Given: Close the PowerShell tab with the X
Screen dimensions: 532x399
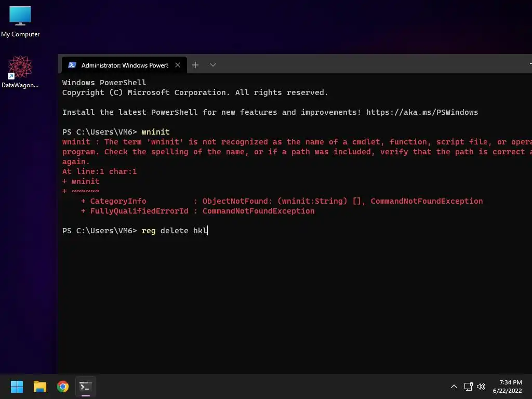Looking at the screenshot, I should [178, 65].
